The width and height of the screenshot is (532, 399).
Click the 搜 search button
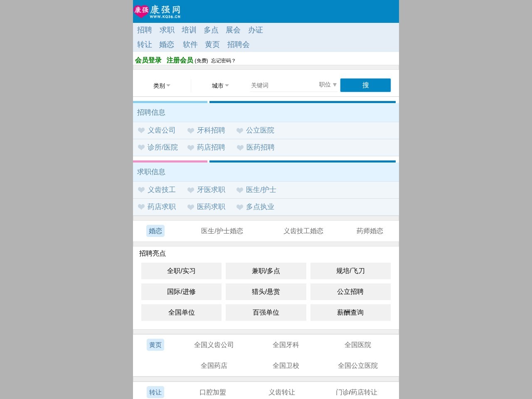[365, 85]
